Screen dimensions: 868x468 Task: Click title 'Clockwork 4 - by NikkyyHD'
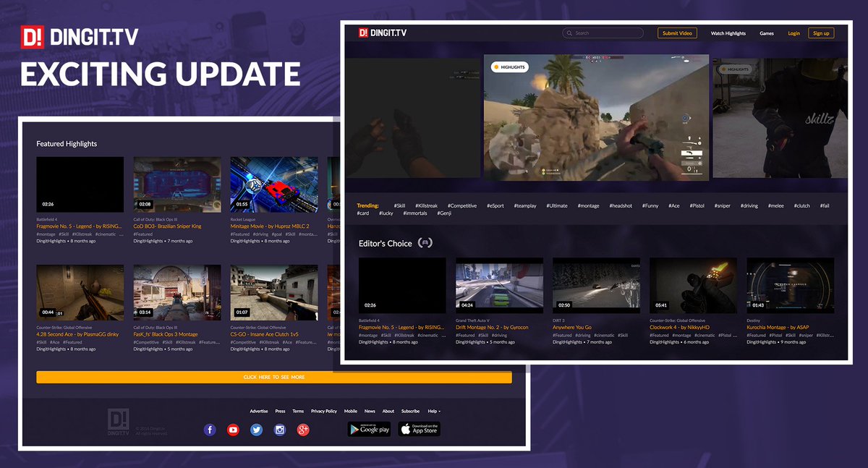pos(680,328)
